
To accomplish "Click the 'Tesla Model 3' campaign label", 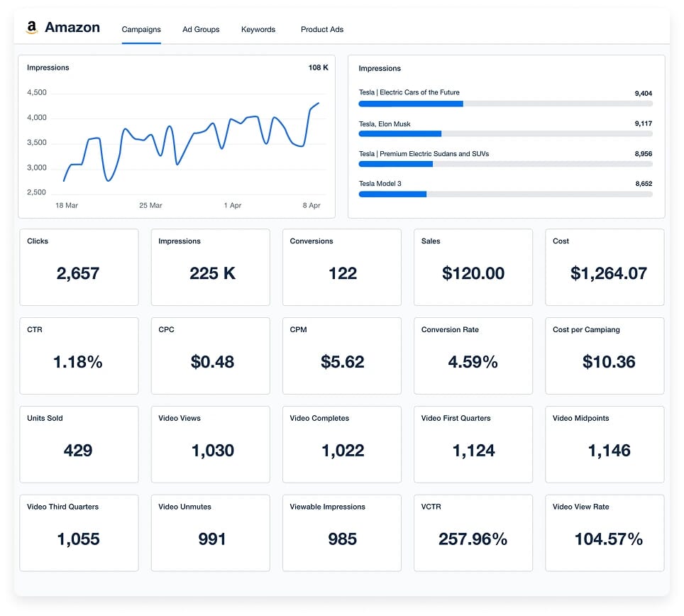I will (380, 184).
